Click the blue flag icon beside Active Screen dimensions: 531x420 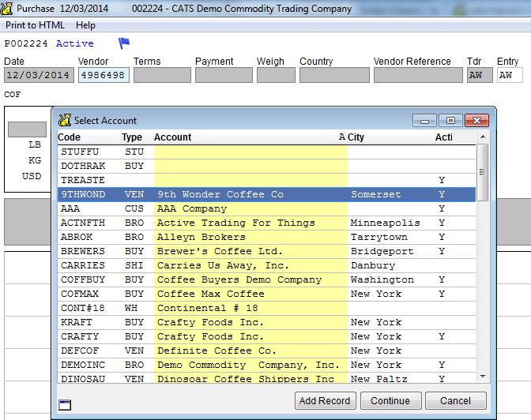point(124,43)
